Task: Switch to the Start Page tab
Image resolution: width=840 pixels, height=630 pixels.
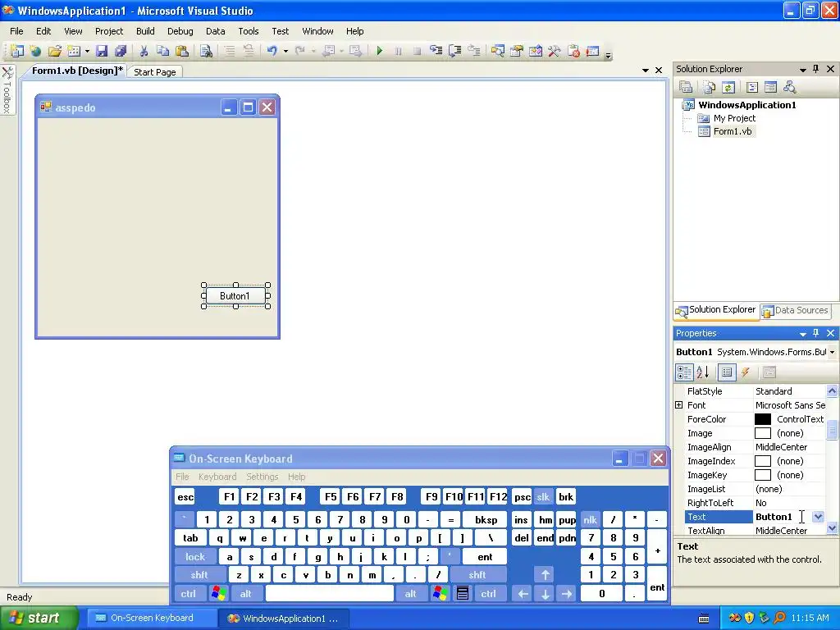Action: pos(155,72)
